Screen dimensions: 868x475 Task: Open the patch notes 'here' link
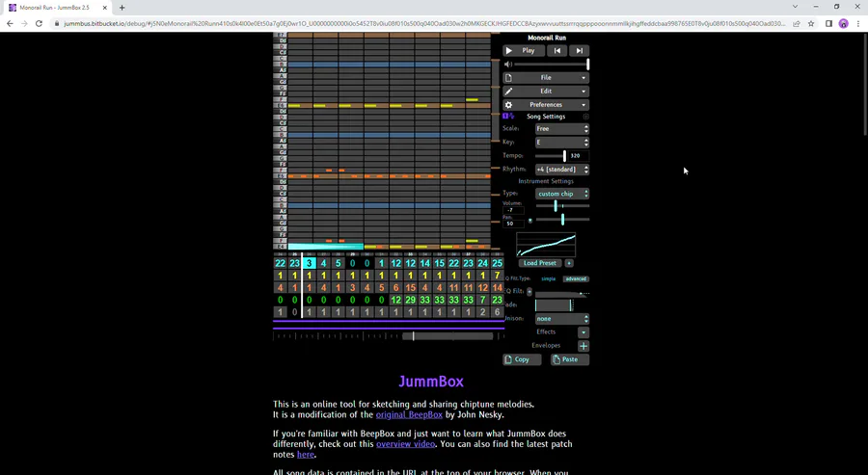pos(306,455)
